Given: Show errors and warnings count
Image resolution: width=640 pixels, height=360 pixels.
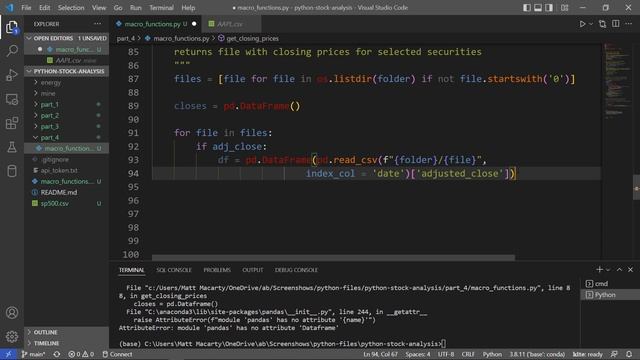Looking at the screenshot, I should pos(81,354).
